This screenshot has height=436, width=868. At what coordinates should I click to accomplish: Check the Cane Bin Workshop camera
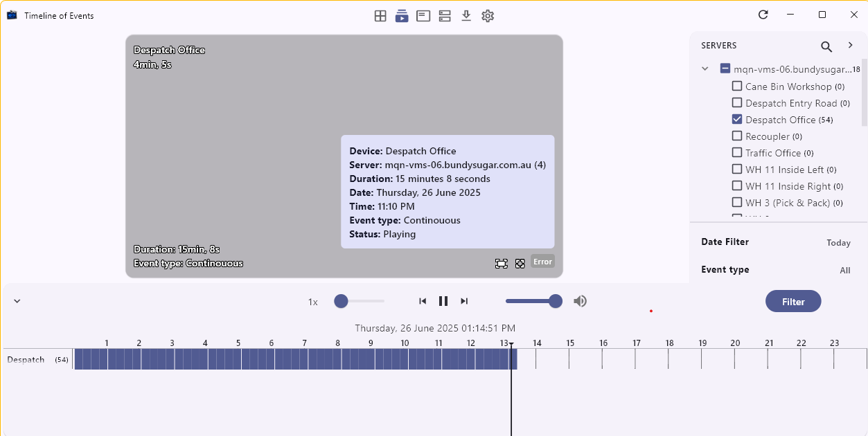(x=737, y=87)
